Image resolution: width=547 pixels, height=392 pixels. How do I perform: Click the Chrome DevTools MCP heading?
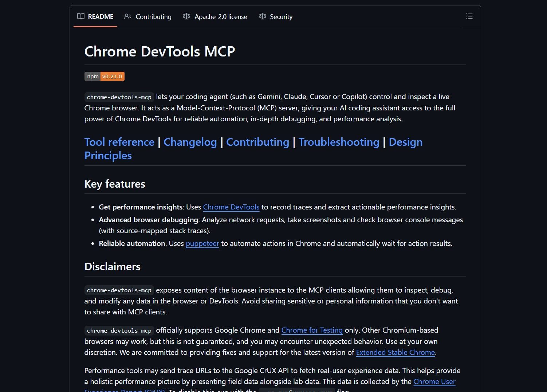click(160, 51)
